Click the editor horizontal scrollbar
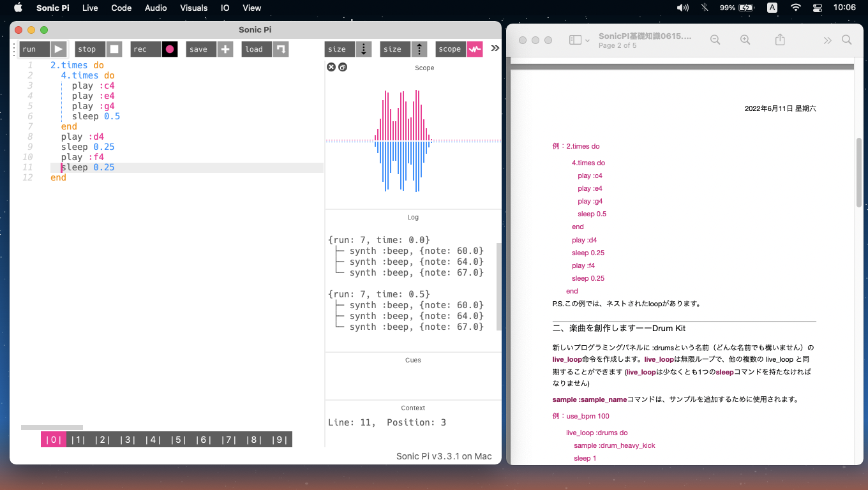 tap(52, 427)
